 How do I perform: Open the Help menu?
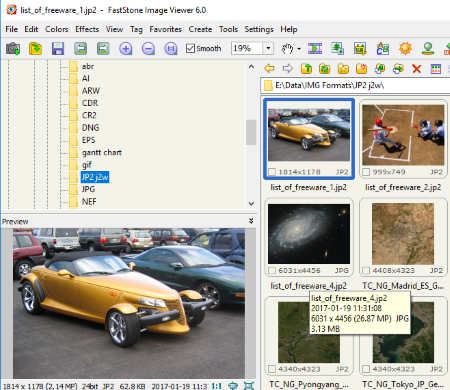point(289,29)
